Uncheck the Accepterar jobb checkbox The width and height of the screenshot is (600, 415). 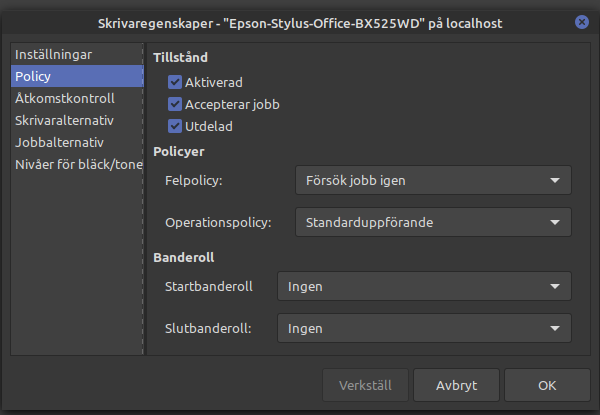[x=175, y=104]
